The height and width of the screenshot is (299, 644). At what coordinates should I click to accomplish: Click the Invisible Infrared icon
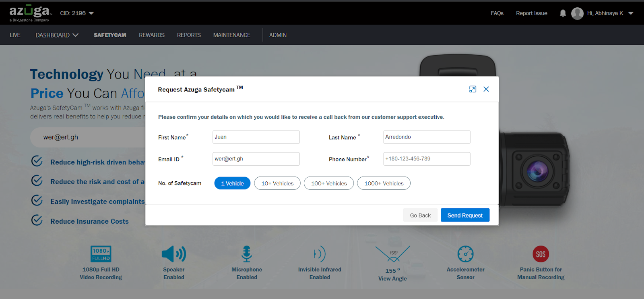320,254
